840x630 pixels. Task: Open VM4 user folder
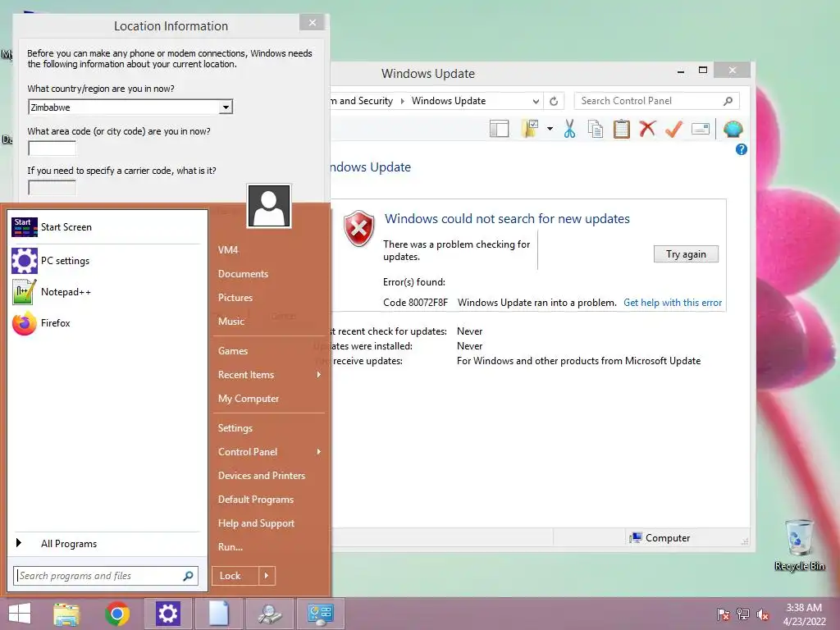(228, 250)
